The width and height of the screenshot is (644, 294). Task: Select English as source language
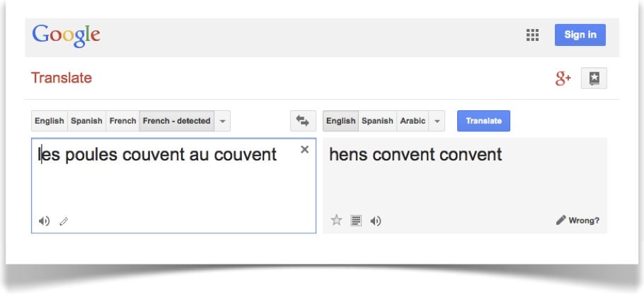(x=50, y=121)
